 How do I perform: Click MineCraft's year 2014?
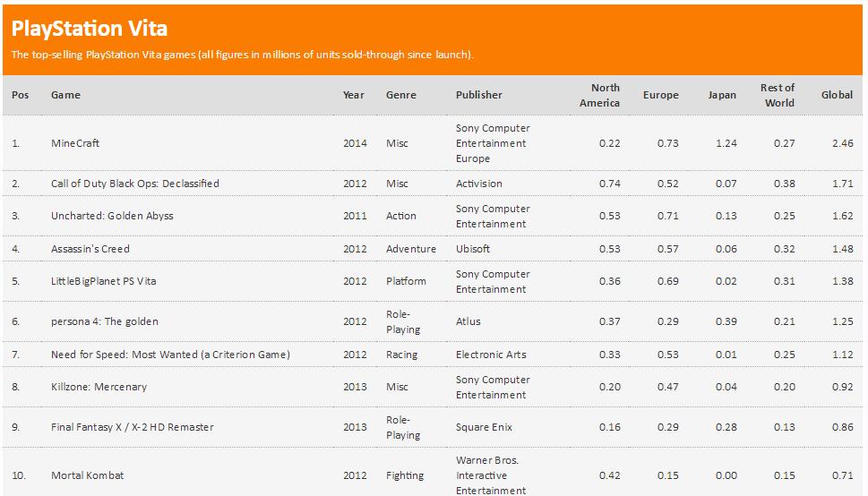click(x=355, y=143)
